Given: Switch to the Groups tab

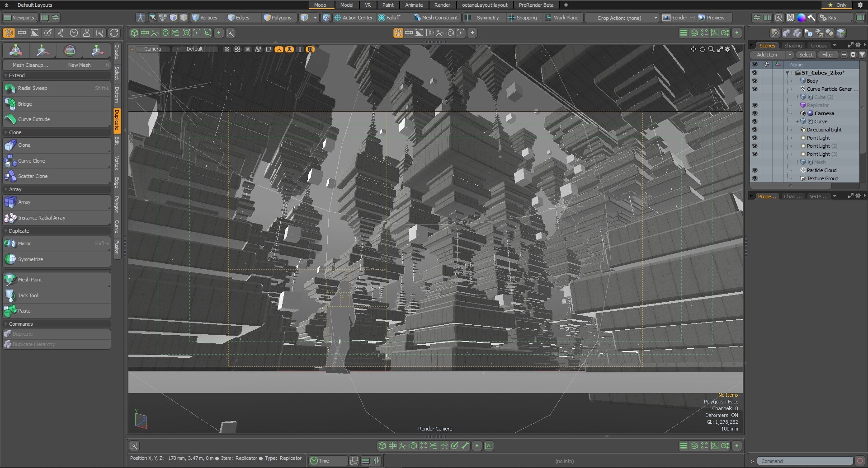Looking at the screenshot, I should pyautogui.click(x=819, y=46).
